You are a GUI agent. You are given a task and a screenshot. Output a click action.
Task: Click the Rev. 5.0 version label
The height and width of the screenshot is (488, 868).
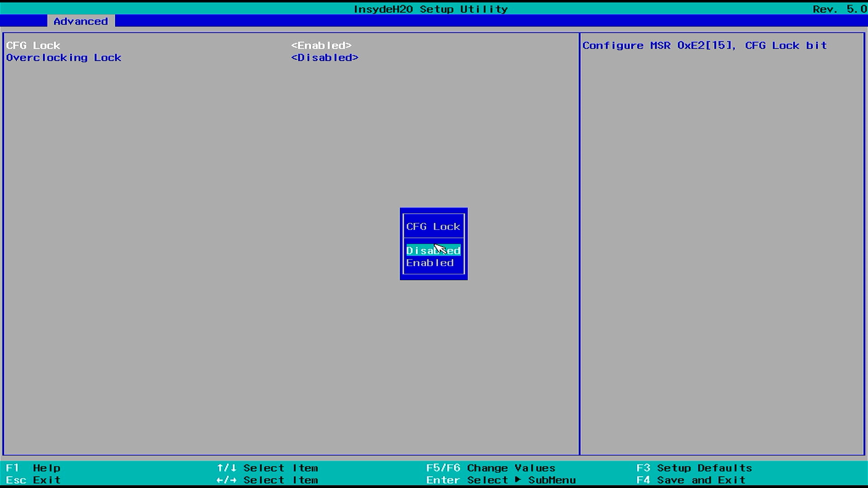(839, 9)
